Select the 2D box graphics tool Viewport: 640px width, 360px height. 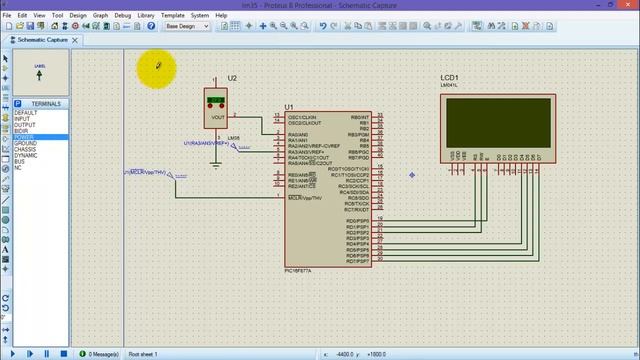(5, 210)
